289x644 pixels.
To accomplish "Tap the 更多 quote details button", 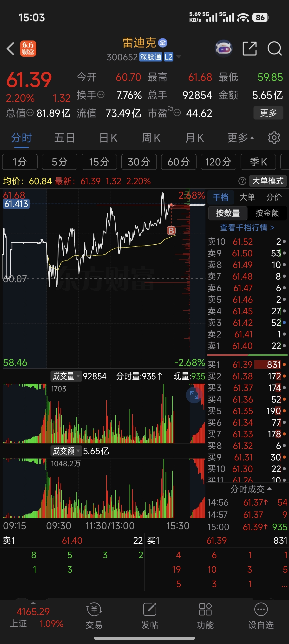I will click(x=268, y=113).
